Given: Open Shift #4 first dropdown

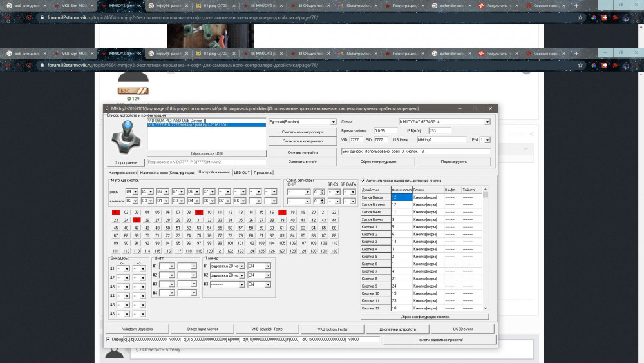Looking at the screenshot, I should click(x=167, y=293).
